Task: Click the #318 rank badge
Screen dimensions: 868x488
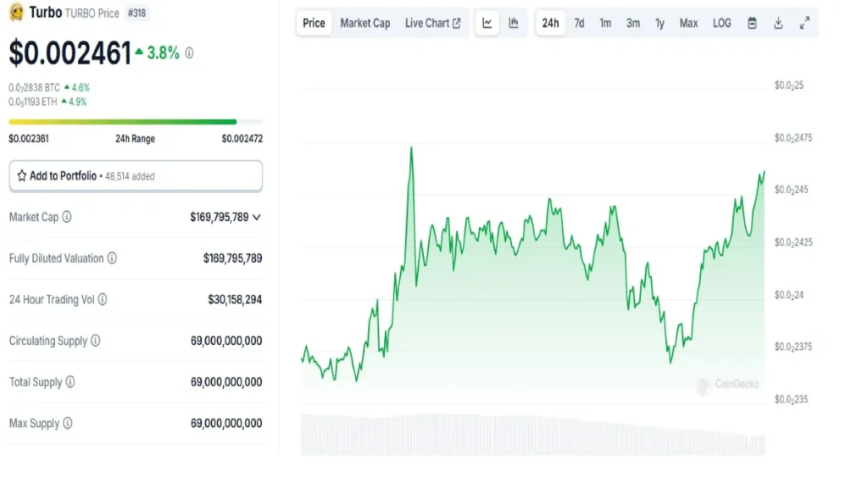Action: click(x=136, y=13)
